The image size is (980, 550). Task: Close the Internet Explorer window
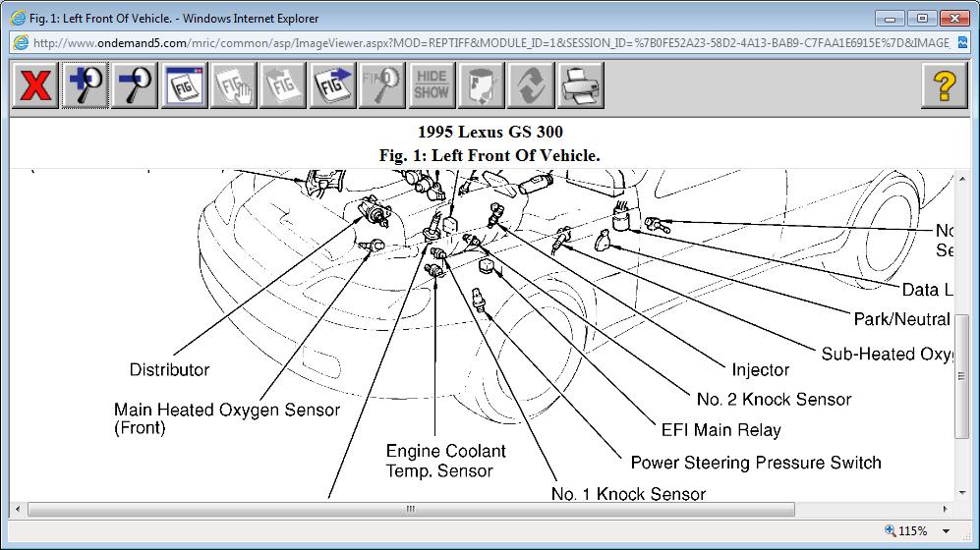[x=954, y=18]
